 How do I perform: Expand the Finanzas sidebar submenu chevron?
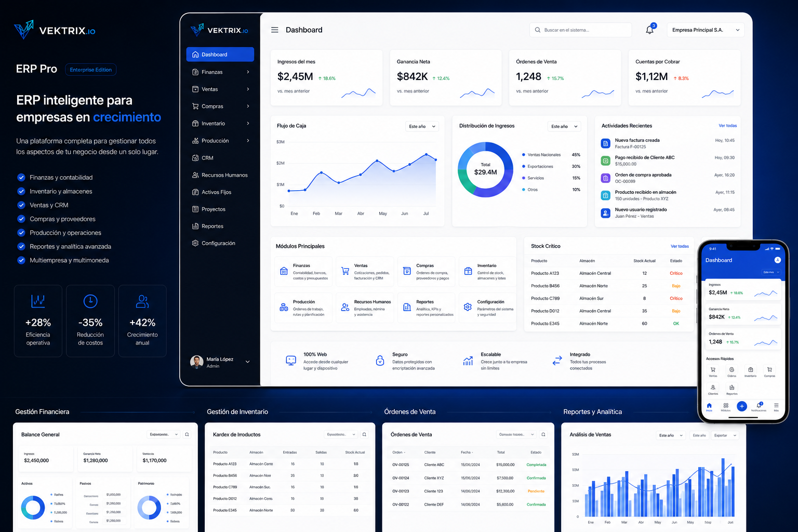[x=248, y=72]
